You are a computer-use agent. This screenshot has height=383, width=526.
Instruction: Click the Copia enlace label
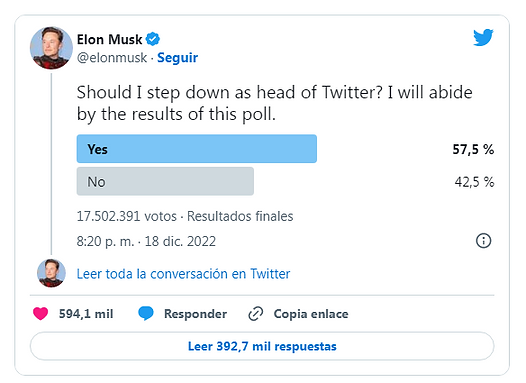[311, 314]
